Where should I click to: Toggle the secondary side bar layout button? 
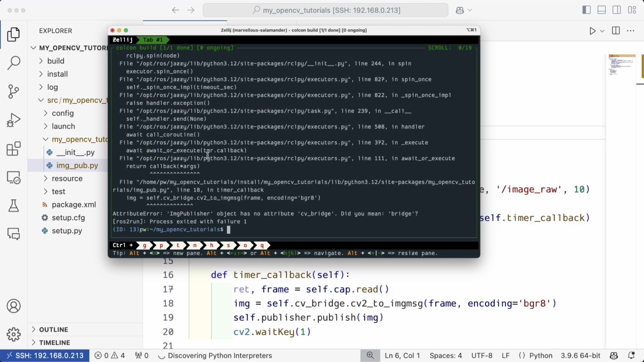(617, 10)
